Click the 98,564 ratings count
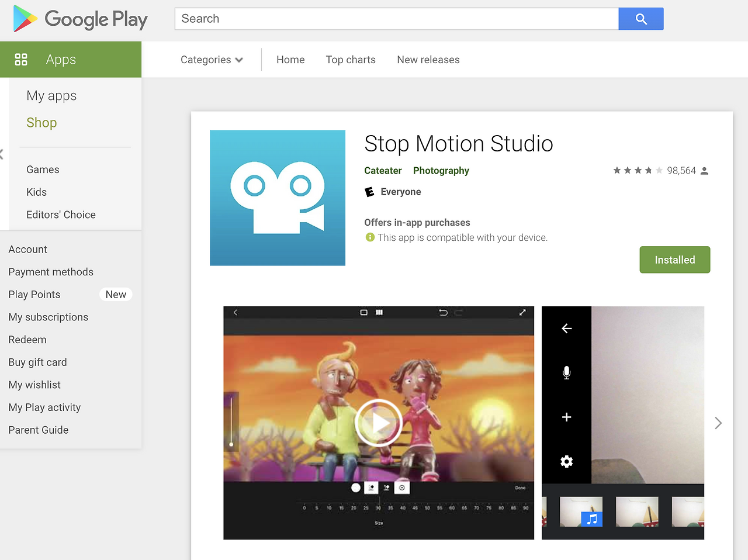748x560 pixels. pyautogui.click(x=681, y=171)
